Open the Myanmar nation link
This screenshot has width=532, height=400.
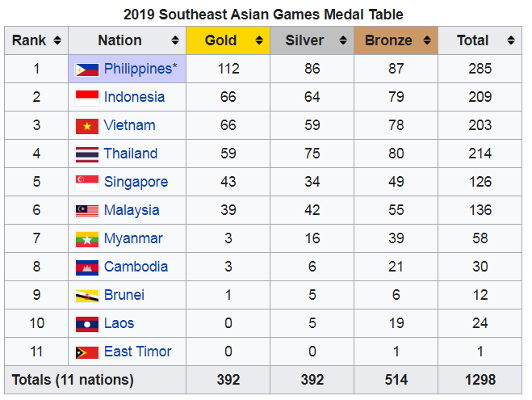[x=133, y=238]
